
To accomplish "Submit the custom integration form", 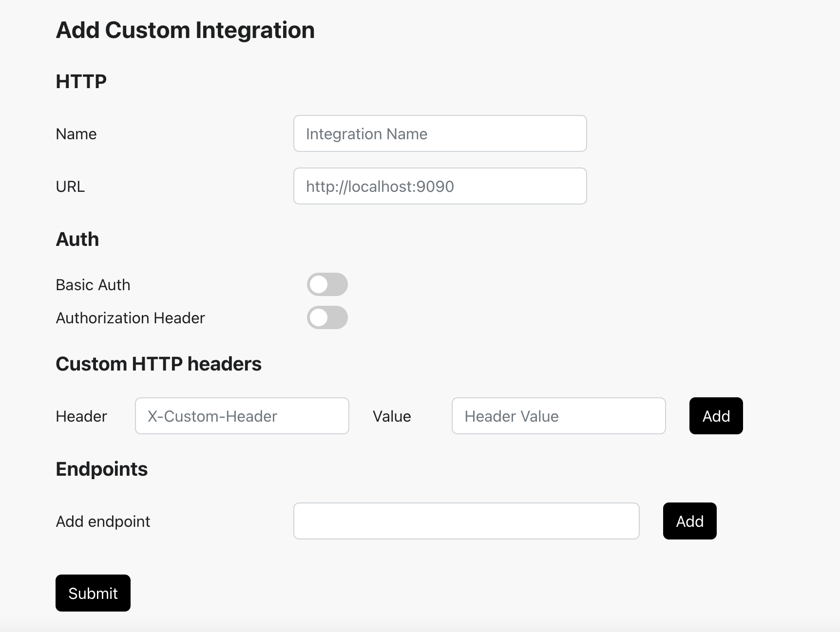I will 93,593.
